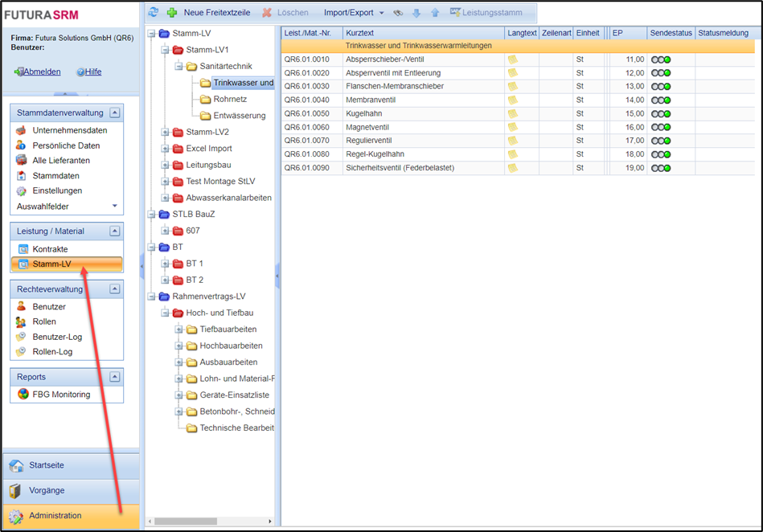This screenshot has height=532, width=763.
Task: Open the FBG Monitoring report
Action: click(61, 394)
